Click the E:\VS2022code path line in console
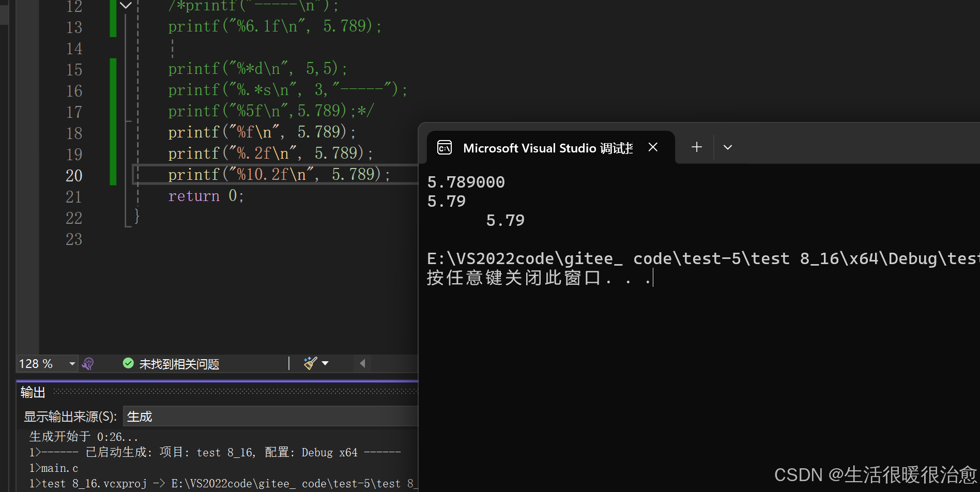The height and width of the screenshot is (492, 980). click(703, 258)
